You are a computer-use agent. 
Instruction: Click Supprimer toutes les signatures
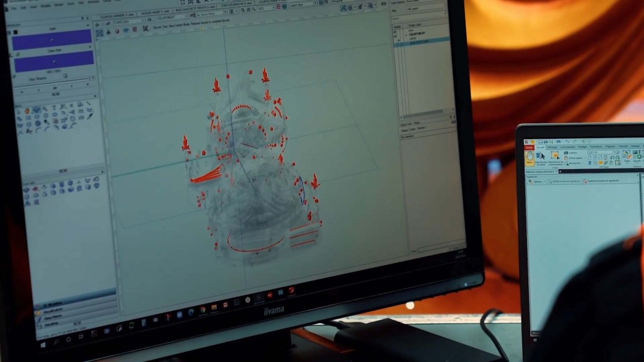click(604, 181)
